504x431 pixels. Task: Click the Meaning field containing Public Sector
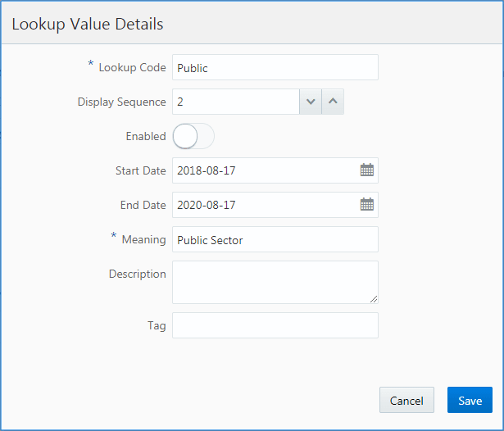click(x=275, y=239)
